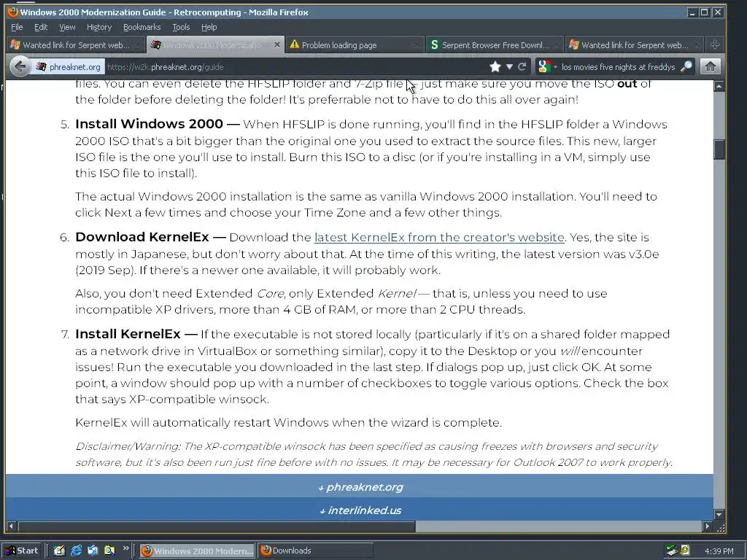Click the 4:39 PM clock
This screenshot has height=560, width=747.
click(719, 551)
